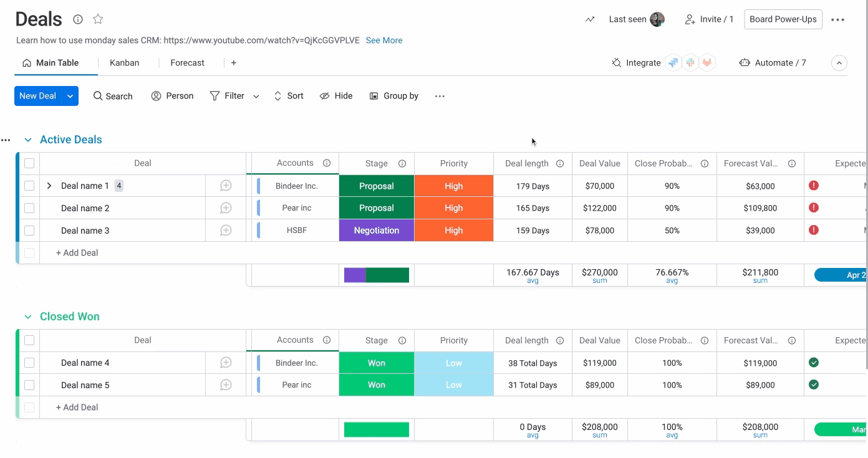Filter board items by Person

pyautogui.click(x=172, y=95)
